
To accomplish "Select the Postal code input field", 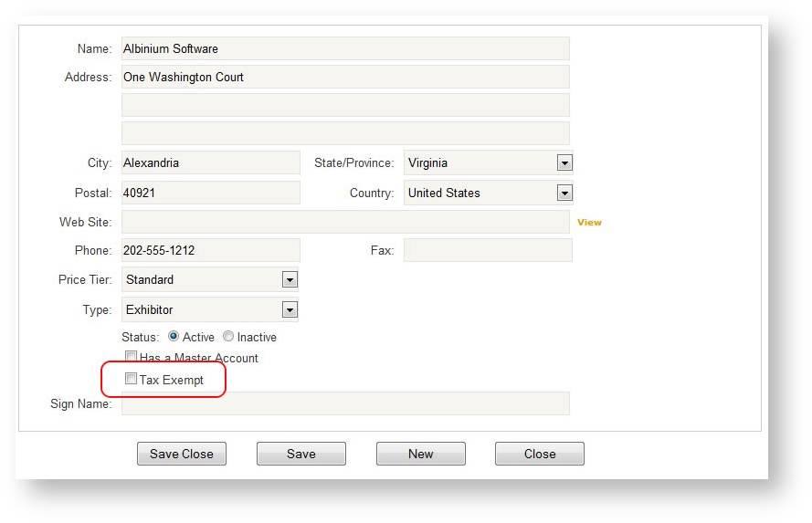I will [x=210, y=194].
